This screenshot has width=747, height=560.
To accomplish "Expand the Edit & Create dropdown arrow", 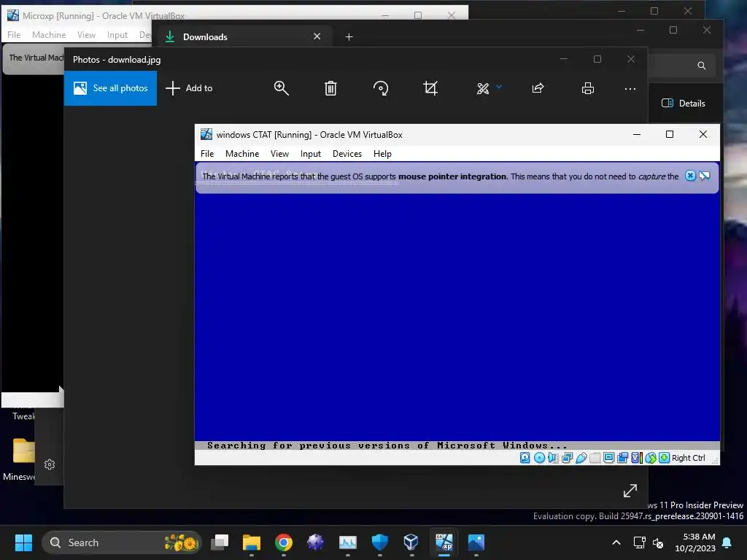I will [499, 87].
